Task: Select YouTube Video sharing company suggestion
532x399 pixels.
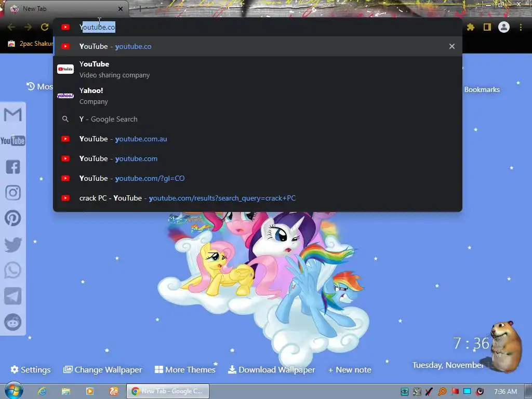Action: [x=258, y=69]
